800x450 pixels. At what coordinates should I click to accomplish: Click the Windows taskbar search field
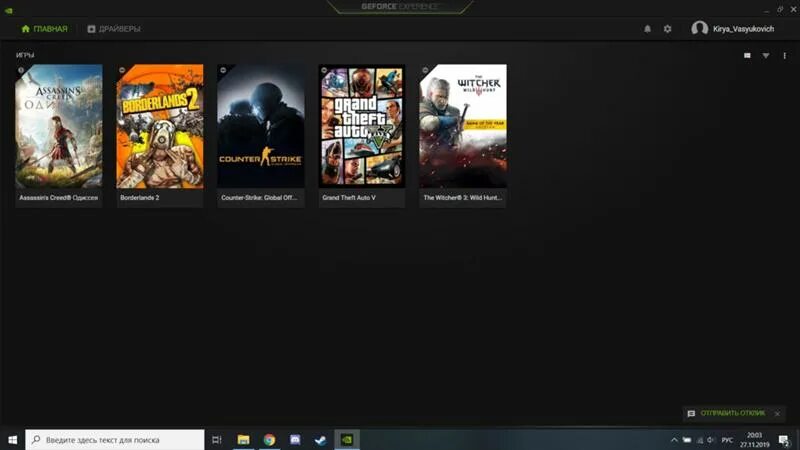point(115,440)
